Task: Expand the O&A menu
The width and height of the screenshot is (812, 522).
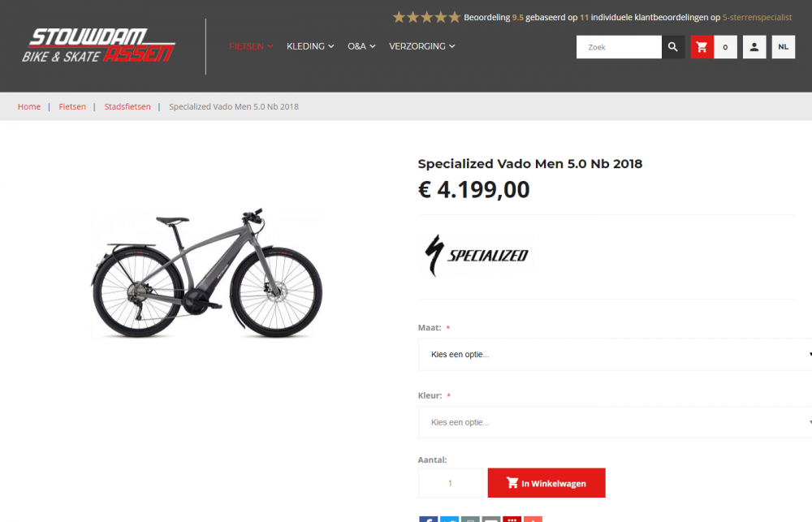Action: [361, 46]
